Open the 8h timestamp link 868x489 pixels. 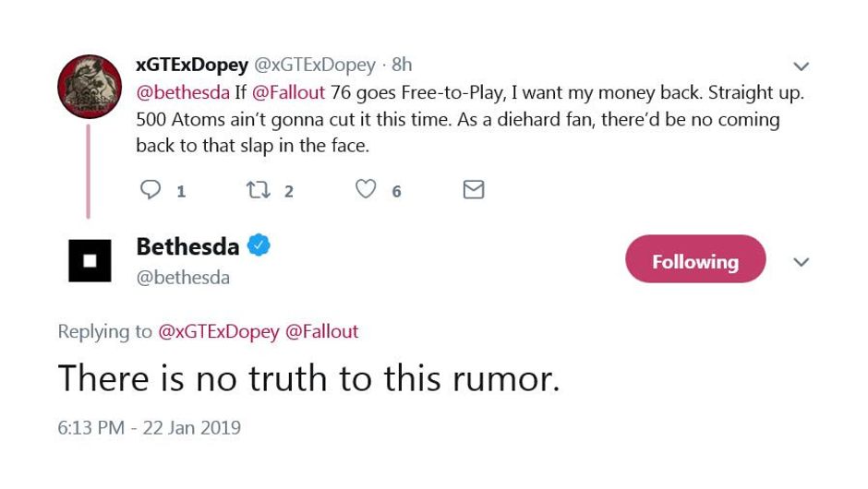(x=402, y=66)
